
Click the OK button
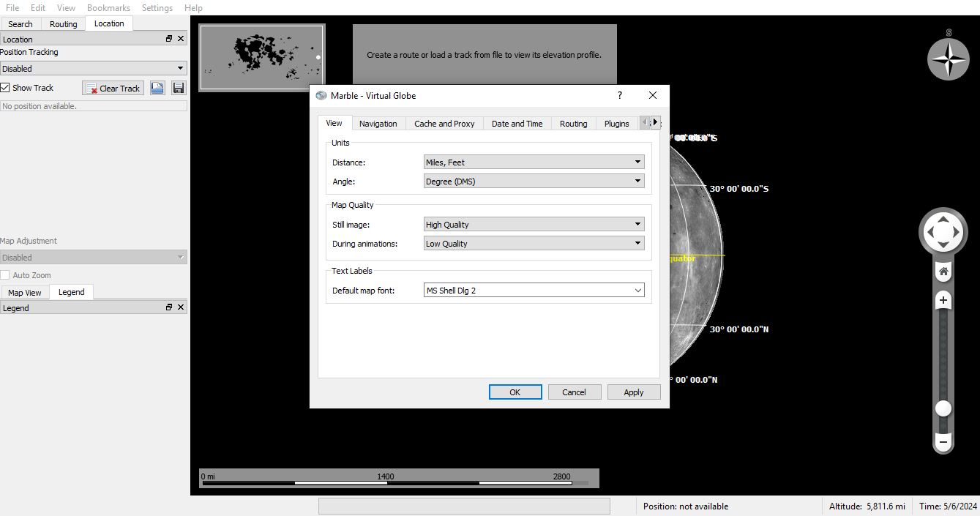pos(515,392)
